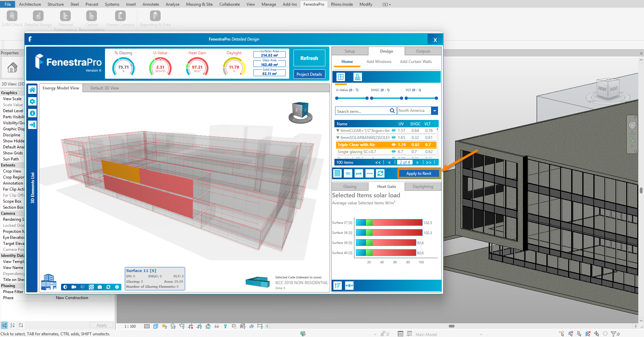Click the fit-width icon at panel bottom
The height and width of the screenshot is (337, 644).
click(x=349, y=285)
